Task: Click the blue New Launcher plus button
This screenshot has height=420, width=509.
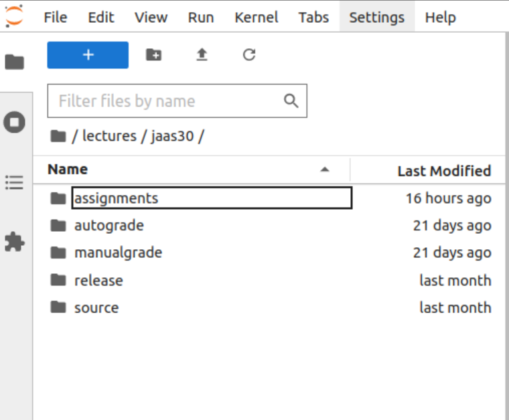Action: point(88,55)
